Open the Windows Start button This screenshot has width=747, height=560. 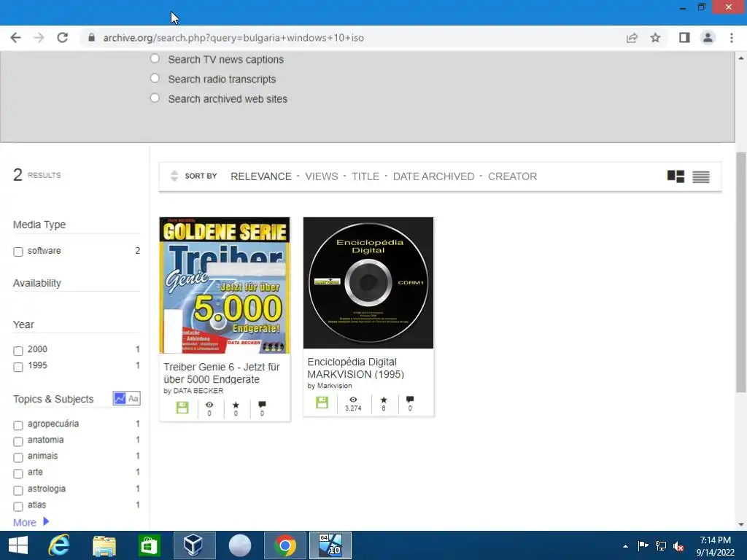18,545
